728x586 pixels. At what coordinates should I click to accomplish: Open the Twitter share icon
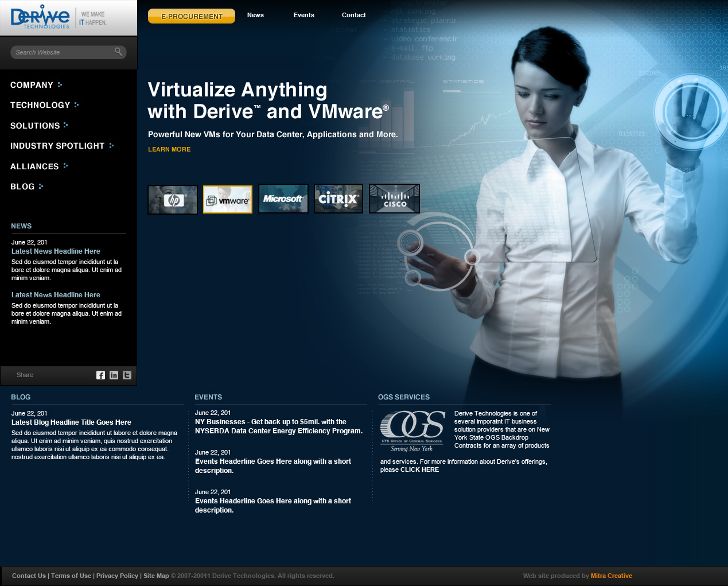click(x=127, y=375)
